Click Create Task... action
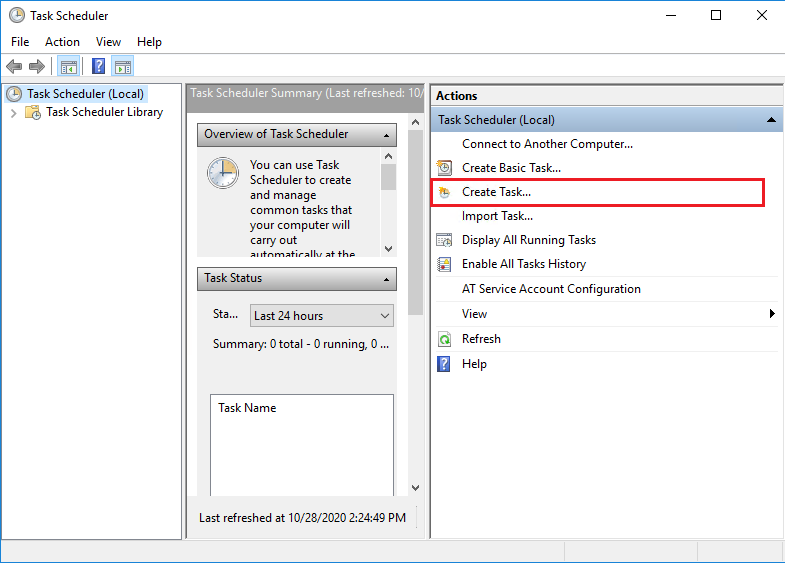785x563 pixels. pyautogui.click(x=496, y=192)
